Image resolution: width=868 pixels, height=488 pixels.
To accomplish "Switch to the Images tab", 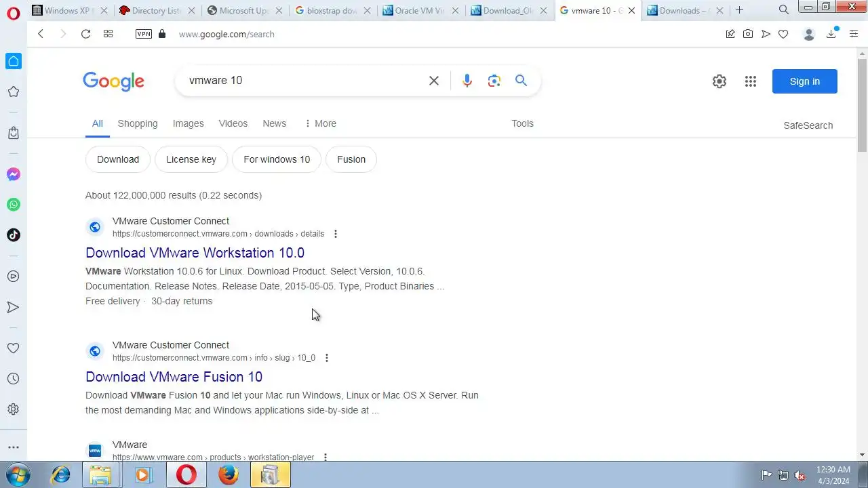I will click(x=188, y=123).
